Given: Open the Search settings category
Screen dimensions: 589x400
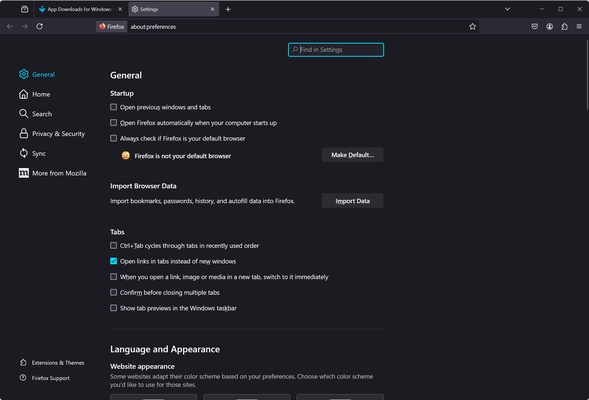Looking at the screenshot, I should coord(36,113).
